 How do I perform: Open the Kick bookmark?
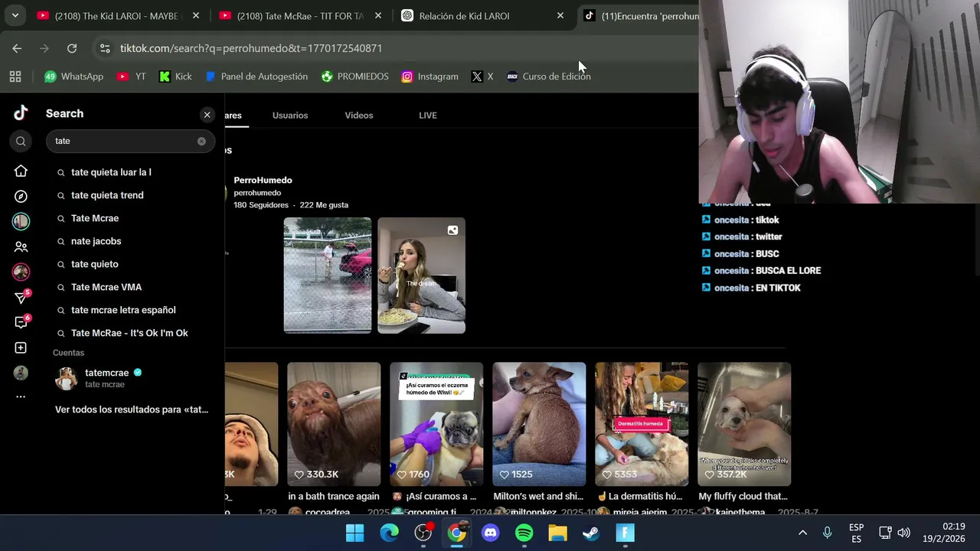[175, 77]
